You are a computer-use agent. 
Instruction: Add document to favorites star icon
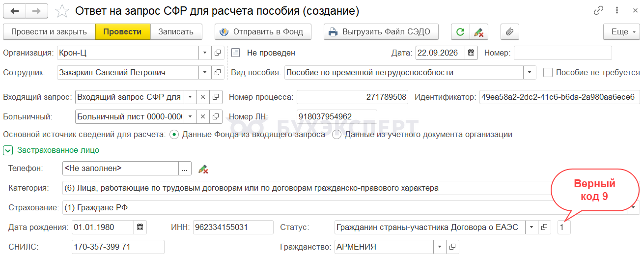click(62, 10)
